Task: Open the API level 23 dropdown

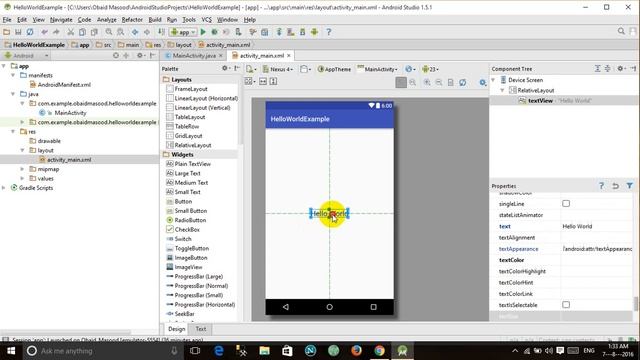Action: tap(431, 69)
